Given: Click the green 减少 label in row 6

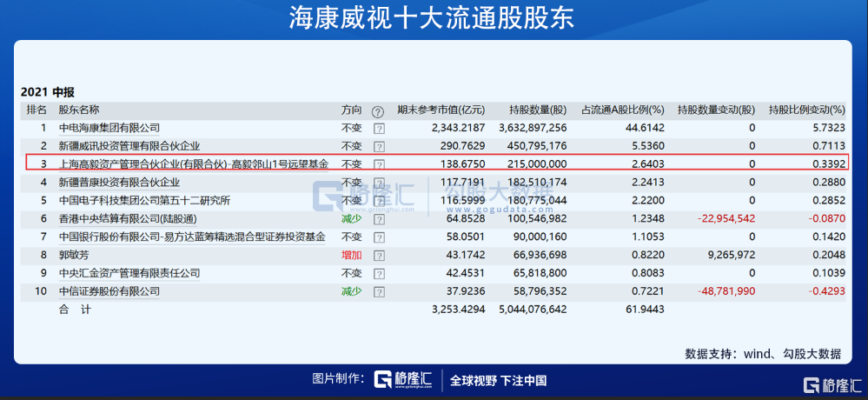Looking at the screenshot, I should pos(351,219).
